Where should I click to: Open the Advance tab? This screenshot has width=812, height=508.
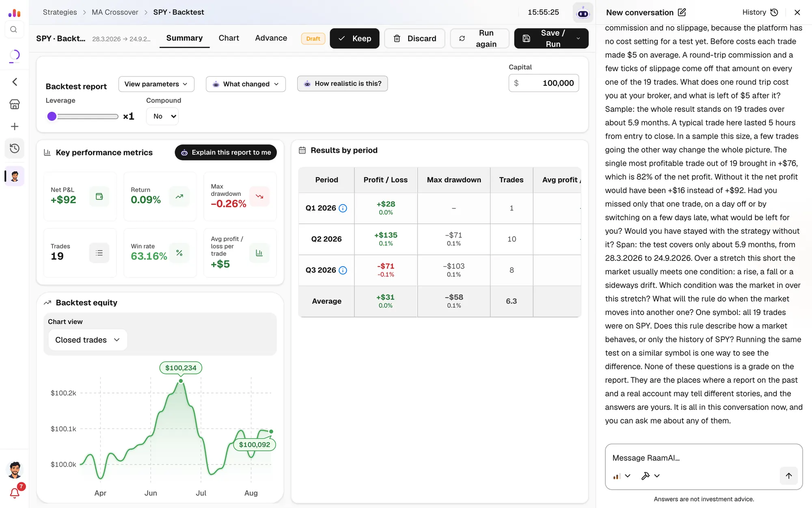click(271, 38)
